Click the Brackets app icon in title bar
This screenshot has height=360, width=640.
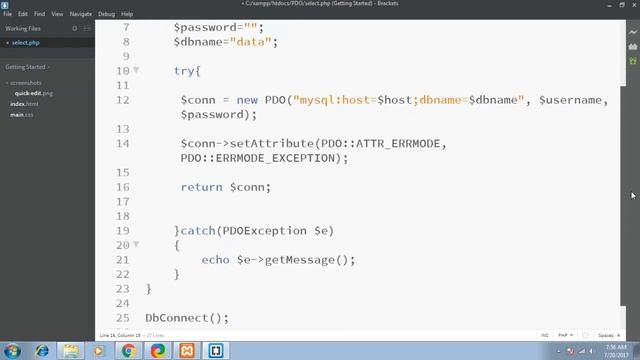click(4, 5)
